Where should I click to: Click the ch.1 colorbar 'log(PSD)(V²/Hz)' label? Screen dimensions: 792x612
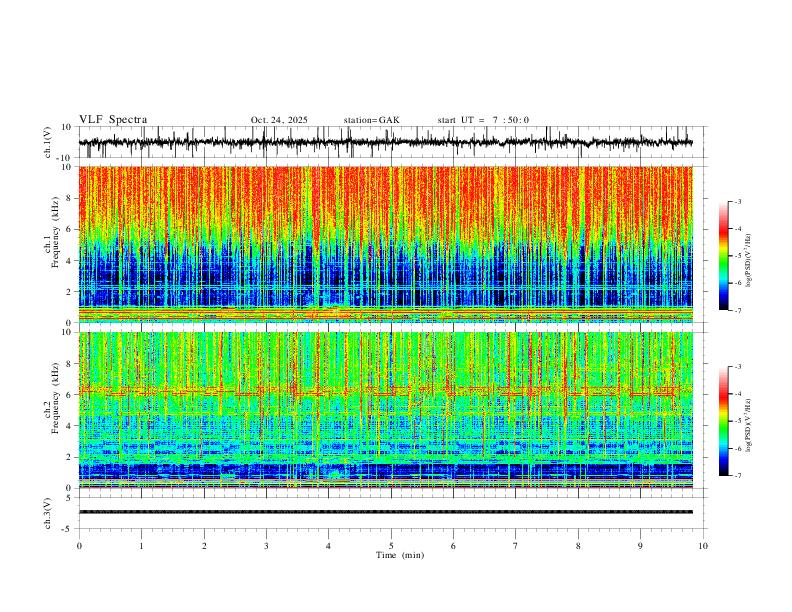point(749,261)
